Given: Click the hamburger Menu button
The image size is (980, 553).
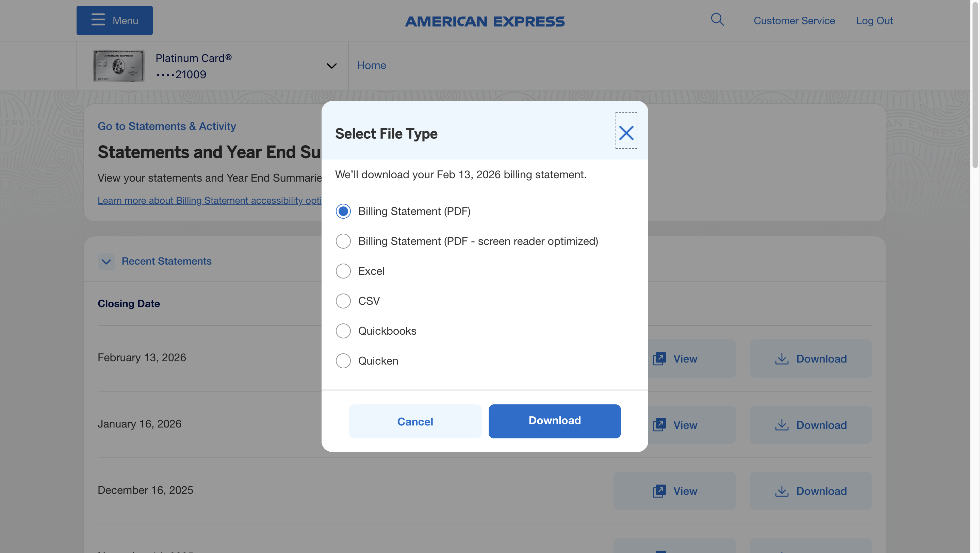Looking at the screenshot, I should click(x=115, y=20).
